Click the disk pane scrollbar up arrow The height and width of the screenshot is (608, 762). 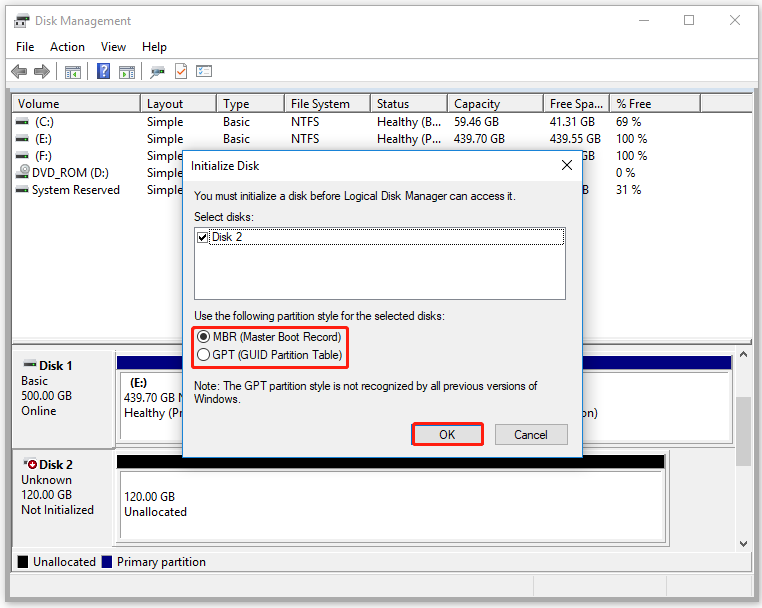click(744, 355)
